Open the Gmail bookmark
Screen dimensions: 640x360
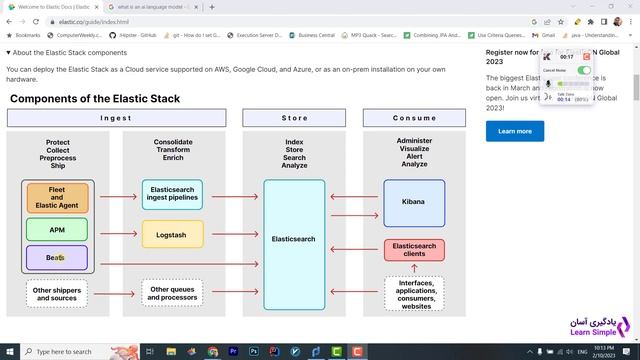coord(544,36)
